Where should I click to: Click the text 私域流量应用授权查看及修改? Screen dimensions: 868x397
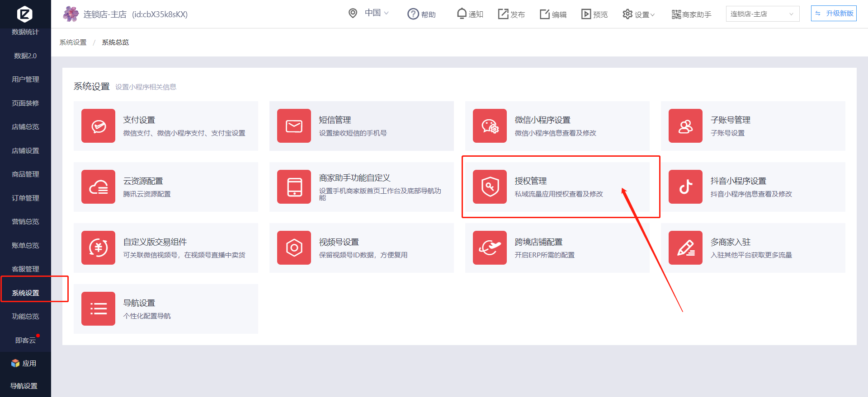(x=559, y=194)
